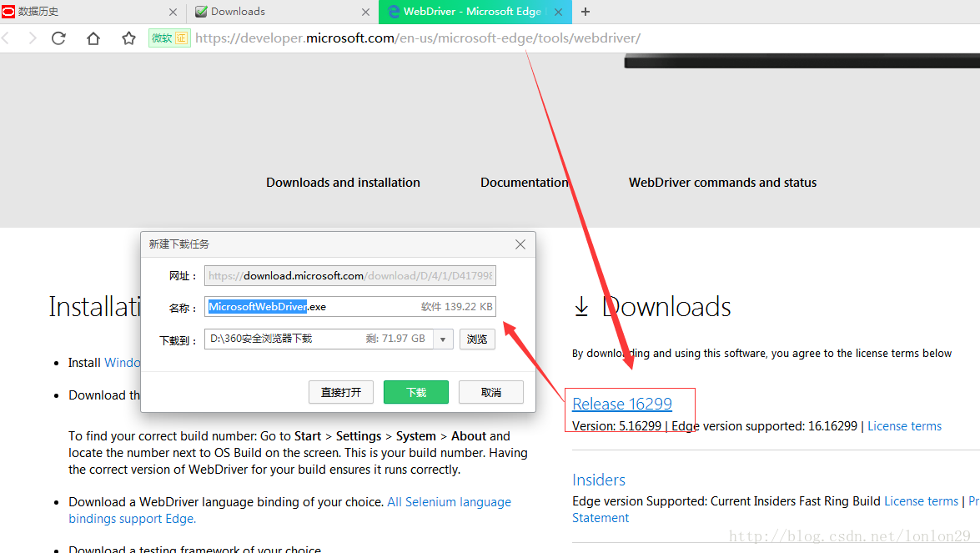Open Downloads and installation section

[x=343, y=183]
